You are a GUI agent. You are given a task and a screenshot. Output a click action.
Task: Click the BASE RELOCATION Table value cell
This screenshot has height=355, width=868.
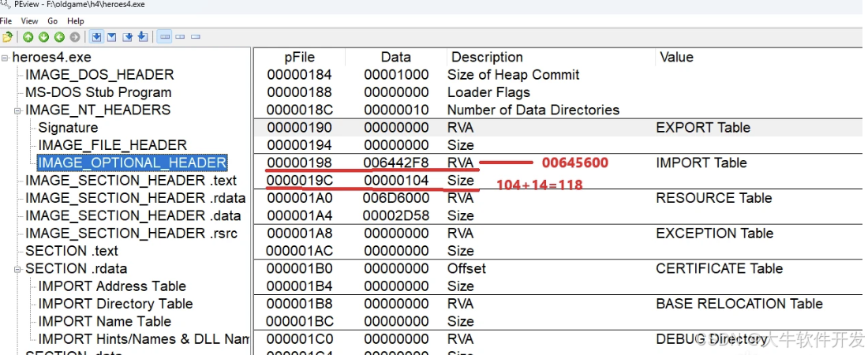click(739, 304)
